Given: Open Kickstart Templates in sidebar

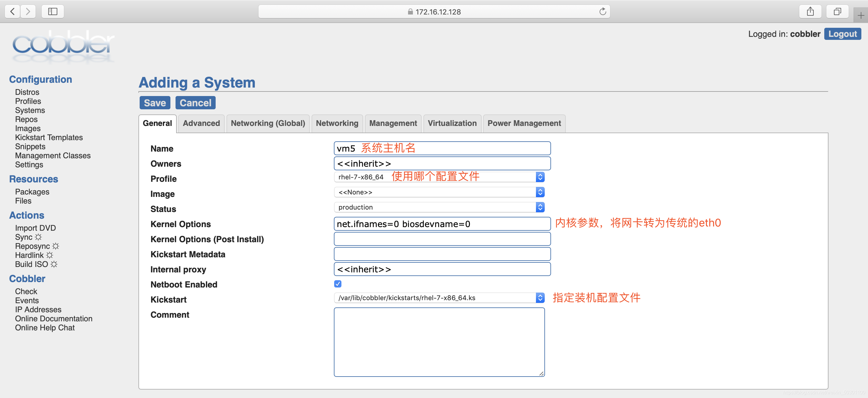Looking at the screenshot, I should (49, 138).
